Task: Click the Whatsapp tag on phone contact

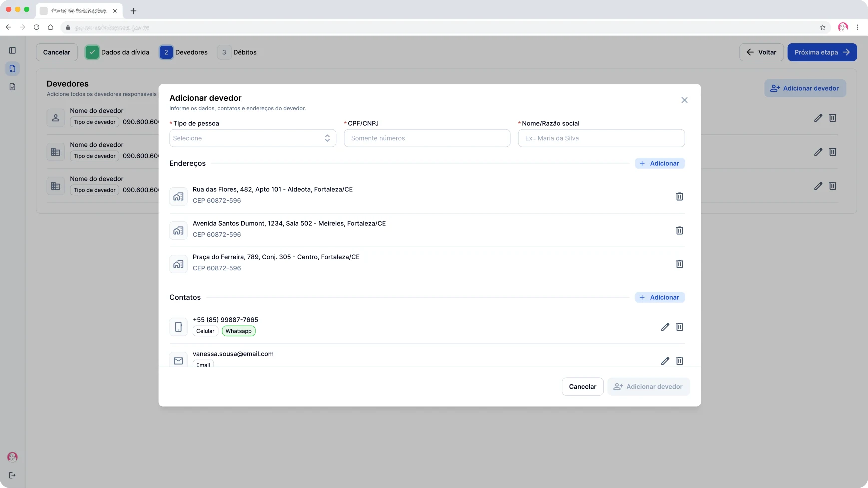Action: [238, 331]
